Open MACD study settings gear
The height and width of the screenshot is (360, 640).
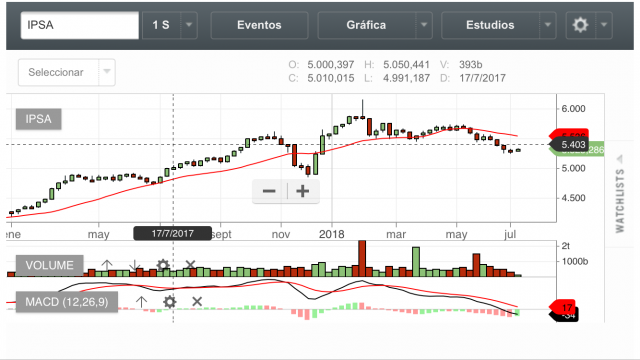point(169,302)
